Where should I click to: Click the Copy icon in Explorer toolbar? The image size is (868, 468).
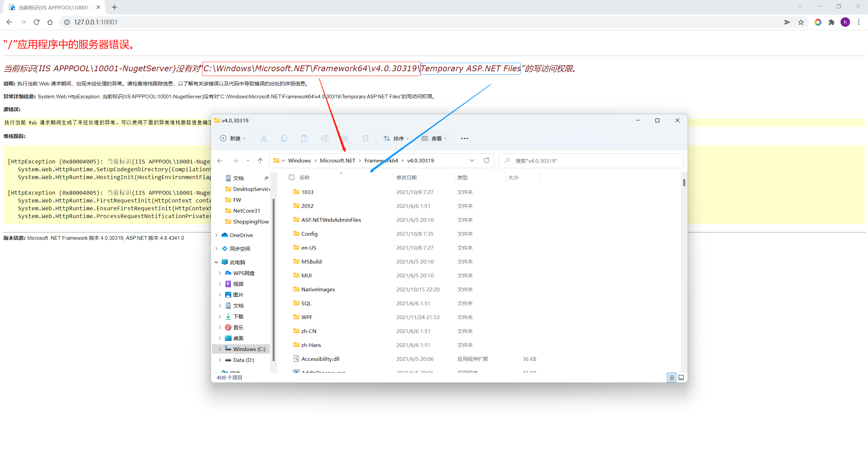pos(284,138)
